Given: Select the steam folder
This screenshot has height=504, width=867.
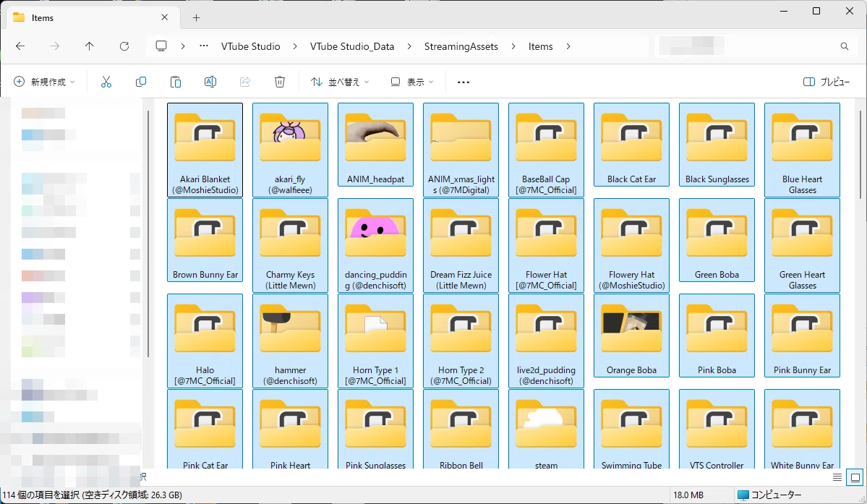Looking at the screenshot, I should [546, 430].
